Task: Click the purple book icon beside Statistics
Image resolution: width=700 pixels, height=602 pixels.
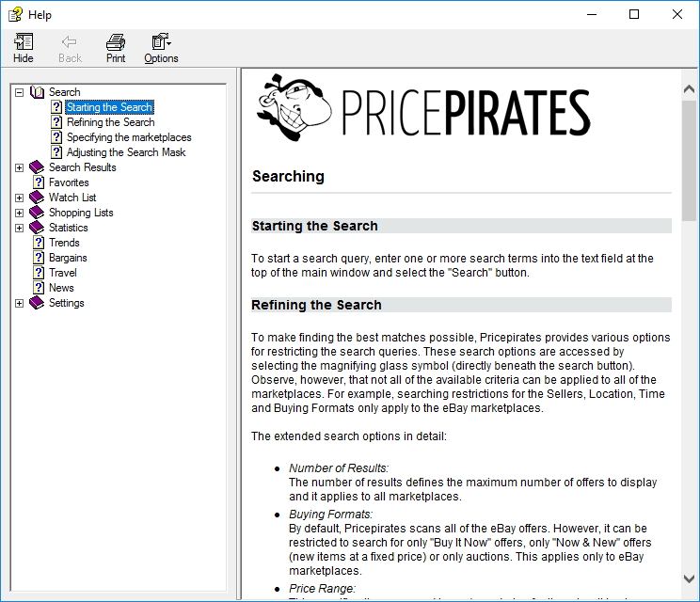Action: [x=37, y=228]
